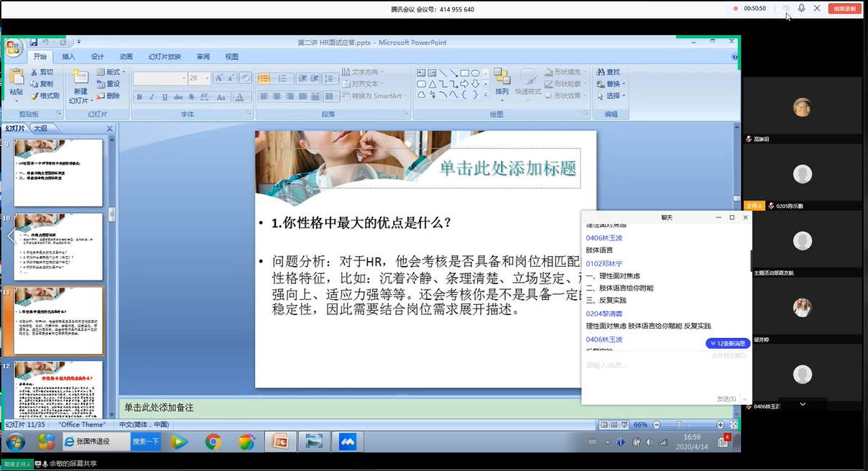Image resolution: width=868 pixels, height=471 pixels.
Task: Click the Format Painter brush icon
Action: tap(34, 96)
